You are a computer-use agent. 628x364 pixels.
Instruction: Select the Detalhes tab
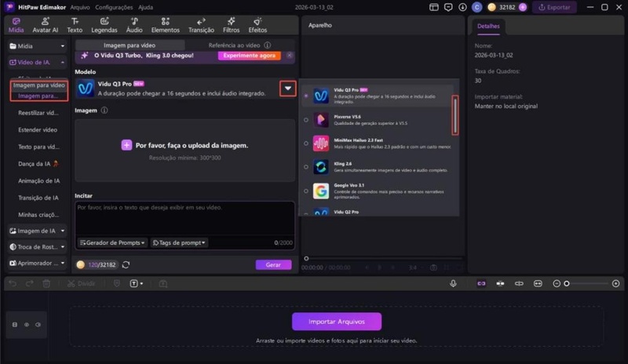tap(488, 26)
